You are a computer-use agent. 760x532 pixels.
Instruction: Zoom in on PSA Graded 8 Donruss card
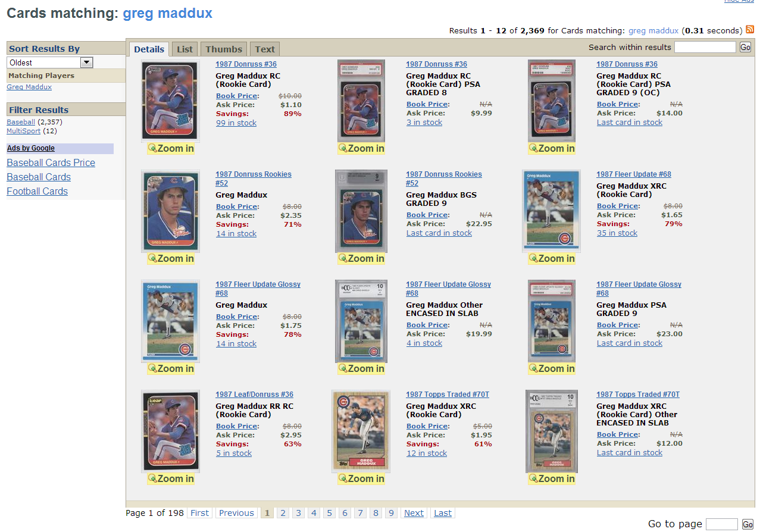click(361, 148)
